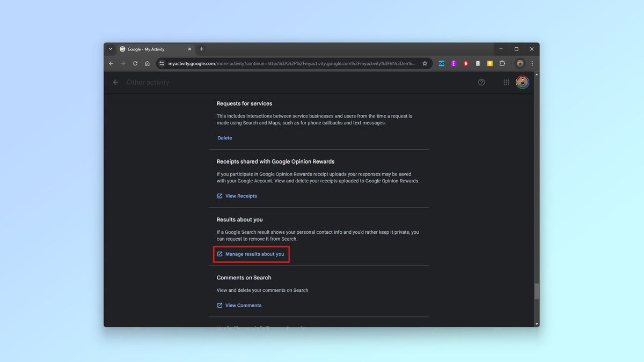
Task: Open the Chrome three-dot menu
Action: [x=532, y=63]
